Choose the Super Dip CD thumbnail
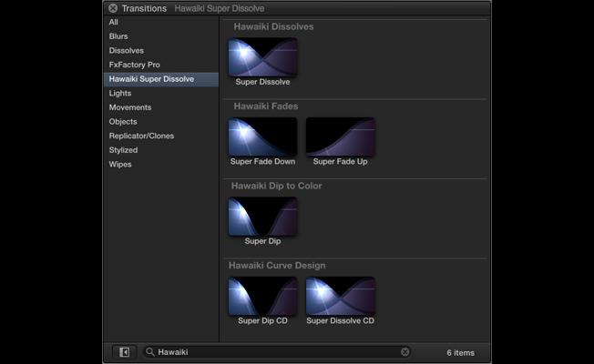This screenshot has width=594, height=364. click(x=262, y=296)
